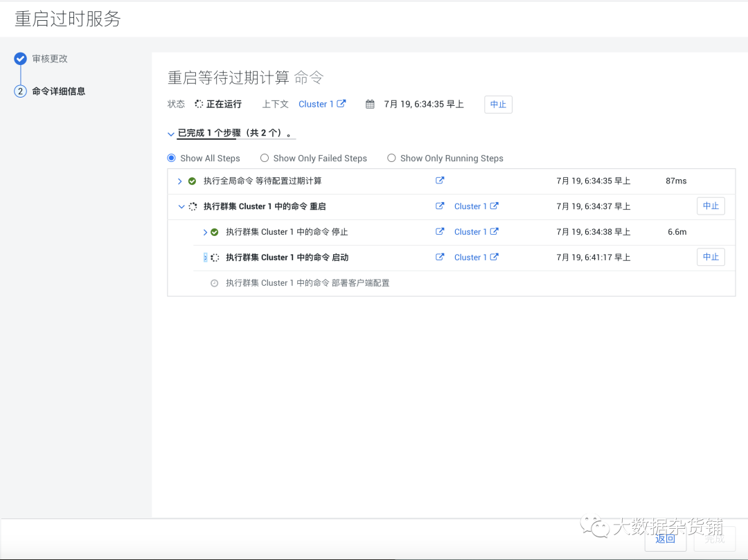Click green success check of 停止 command row
Screen dimensions: 748x560
pos(215,232)
